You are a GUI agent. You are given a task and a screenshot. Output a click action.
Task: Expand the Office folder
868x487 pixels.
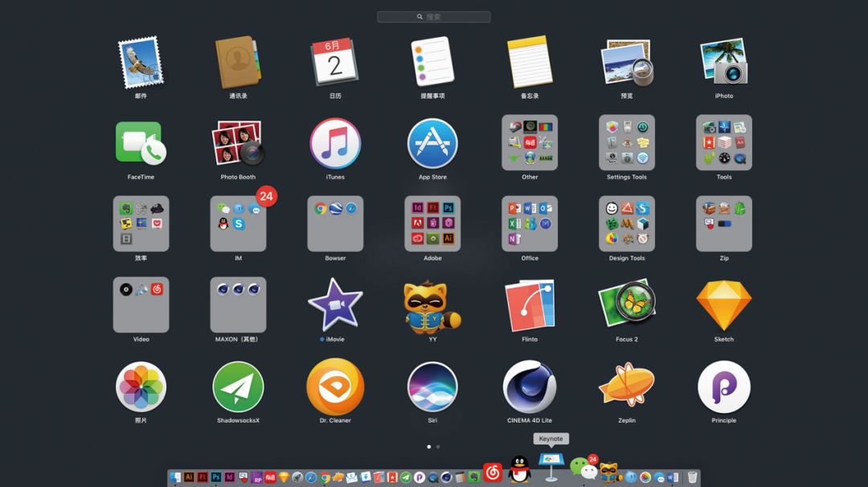[x=530, y=223]
